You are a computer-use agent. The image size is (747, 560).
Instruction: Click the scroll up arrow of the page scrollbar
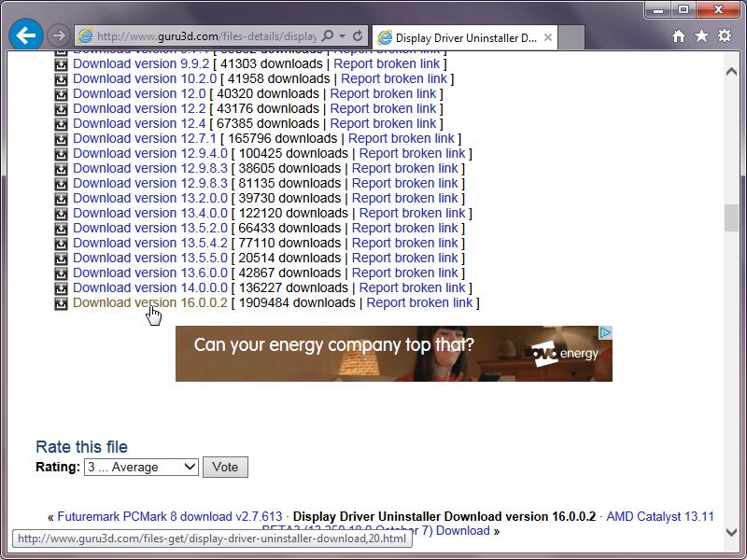point(731,72)
